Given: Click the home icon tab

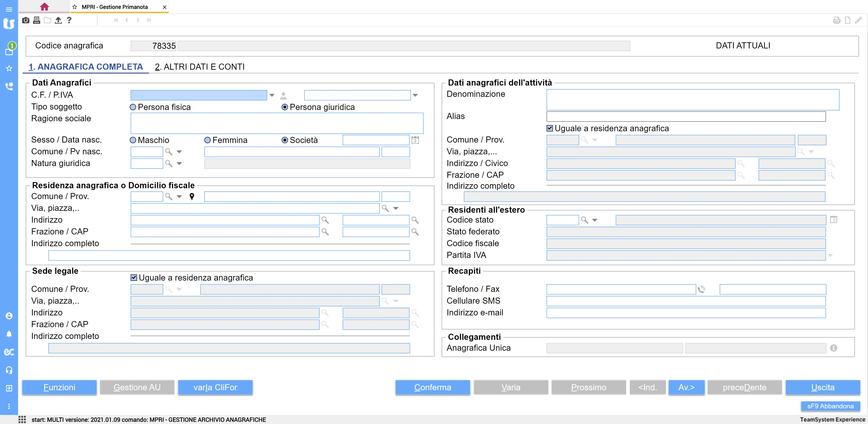Looking at the screenshot, I should [44, 7].
